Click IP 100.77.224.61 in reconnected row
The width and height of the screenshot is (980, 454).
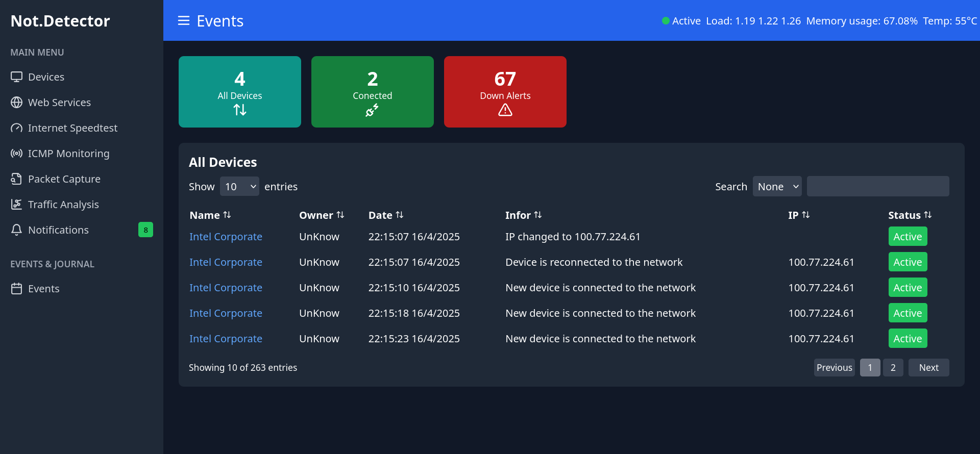point(821,262)
